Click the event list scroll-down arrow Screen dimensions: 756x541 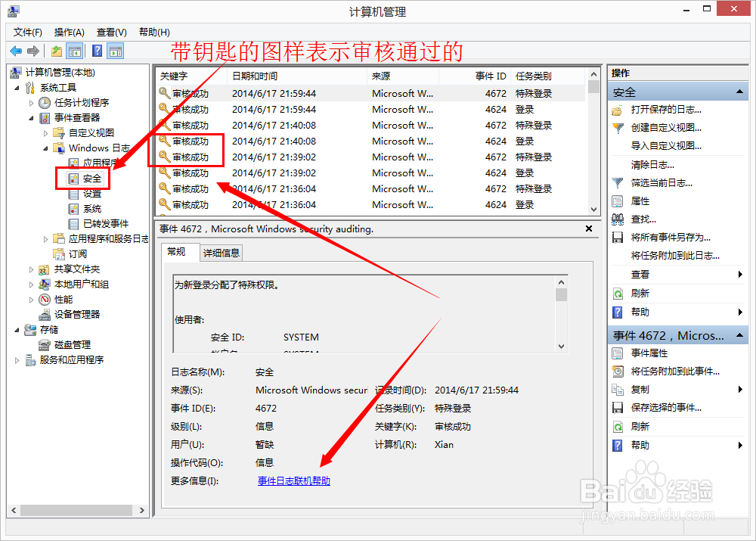[594, 210]
